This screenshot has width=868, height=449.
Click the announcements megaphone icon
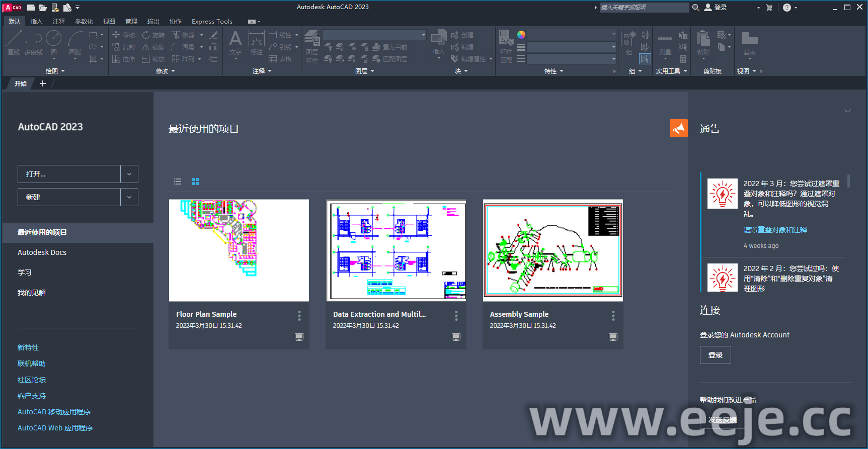pos(678,128)
